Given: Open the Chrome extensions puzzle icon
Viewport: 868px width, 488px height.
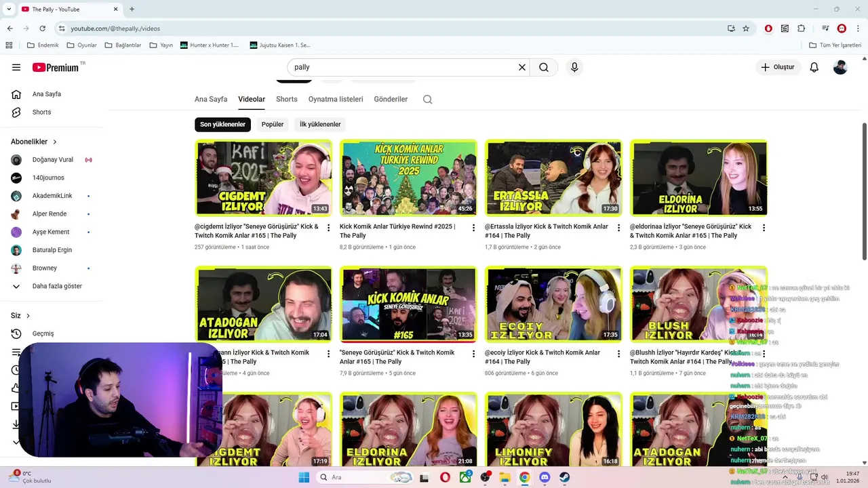Looking at the screenshot, I should [802, 28].
